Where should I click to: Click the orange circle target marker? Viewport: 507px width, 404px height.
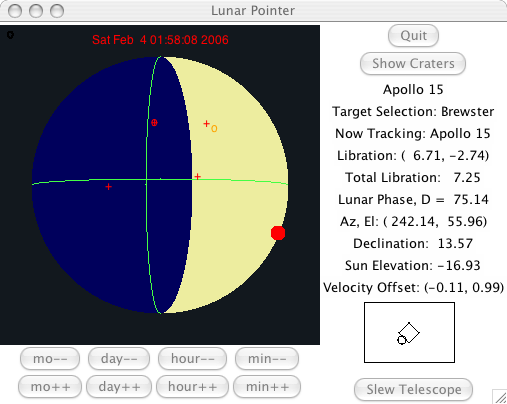[214, 128]
